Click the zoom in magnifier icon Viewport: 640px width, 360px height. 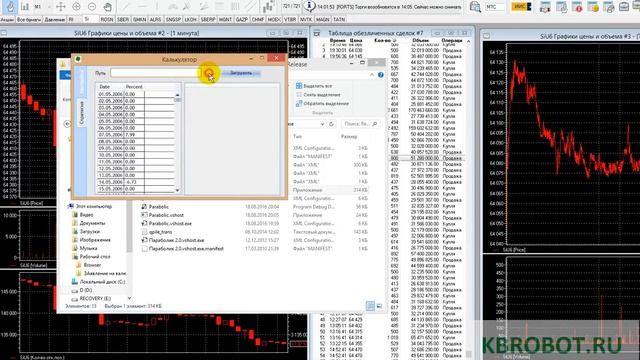pyautogui.click(x=76, y=7)
